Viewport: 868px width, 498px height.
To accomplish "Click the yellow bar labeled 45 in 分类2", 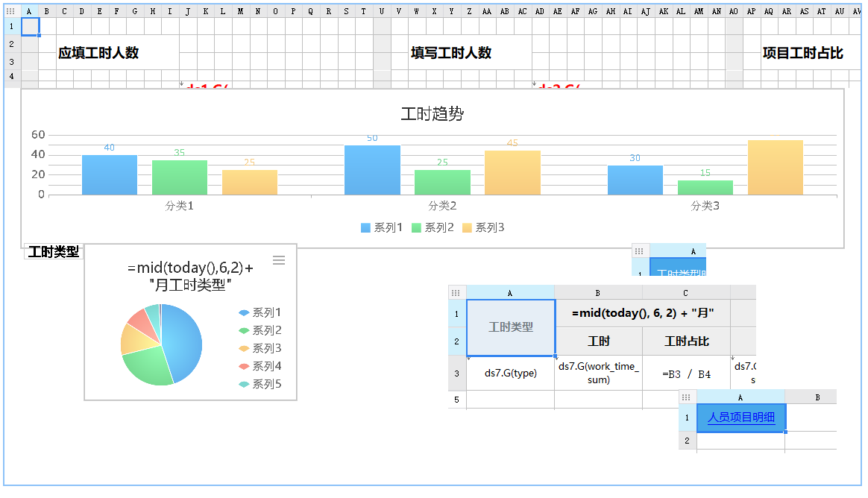I will pyautogui.click(x=512, y=173).
